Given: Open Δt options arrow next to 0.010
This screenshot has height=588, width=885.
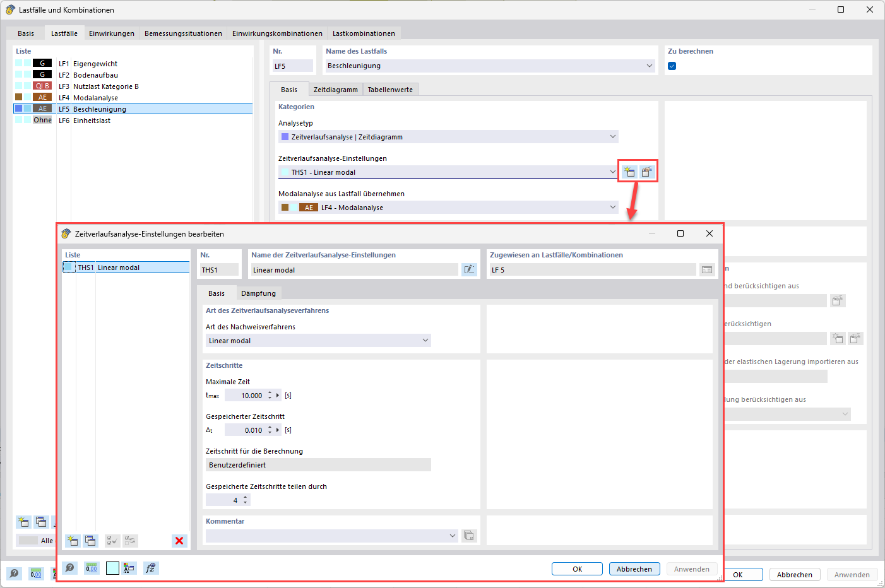Looking at the screenshot, I should [278, 430].
